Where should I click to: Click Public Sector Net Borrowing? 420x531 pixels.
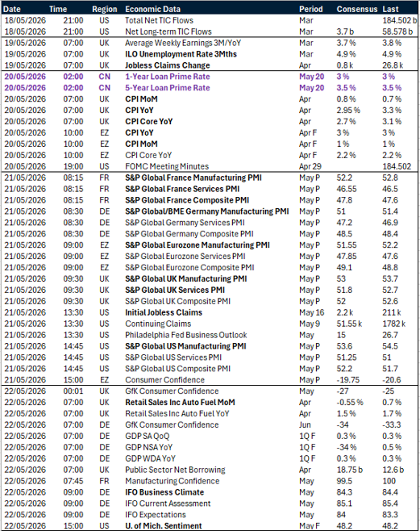pos(175,470)
